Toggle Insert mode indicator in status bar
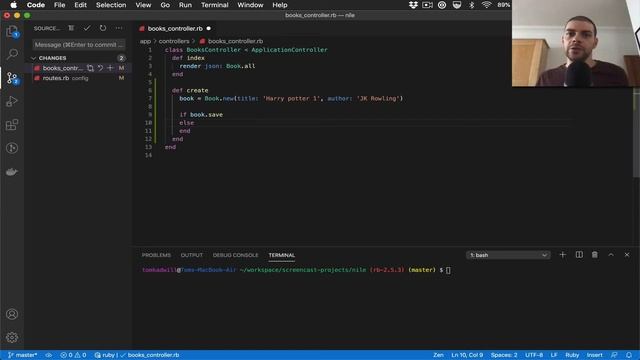Screen dimensions: 640x360 pyautogui.click(x=595, y=355)
